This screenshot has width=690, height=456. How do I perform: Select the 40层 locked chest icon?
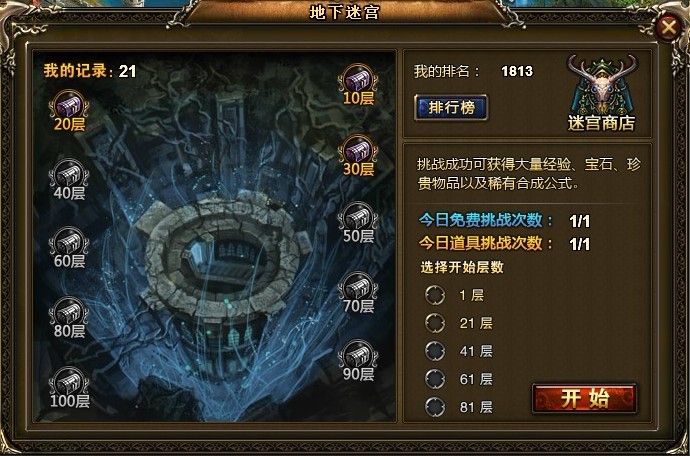(69, 173)
